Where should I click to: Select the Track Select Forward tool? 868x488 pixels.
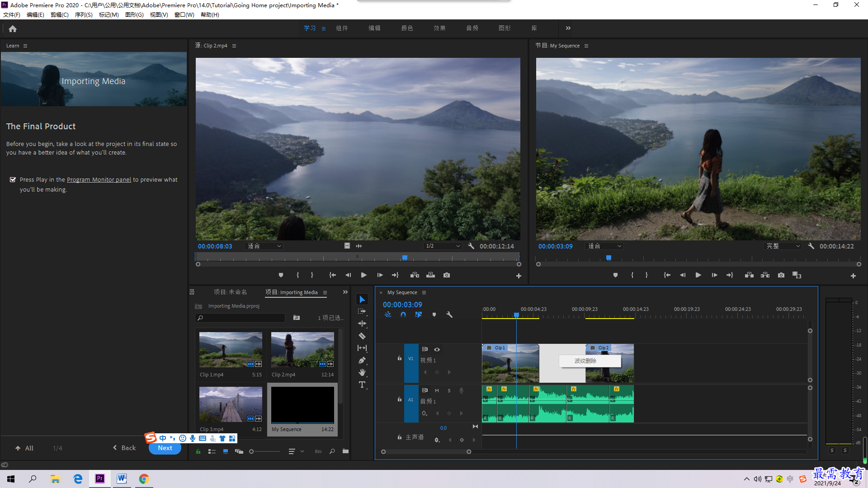[362, 311]
